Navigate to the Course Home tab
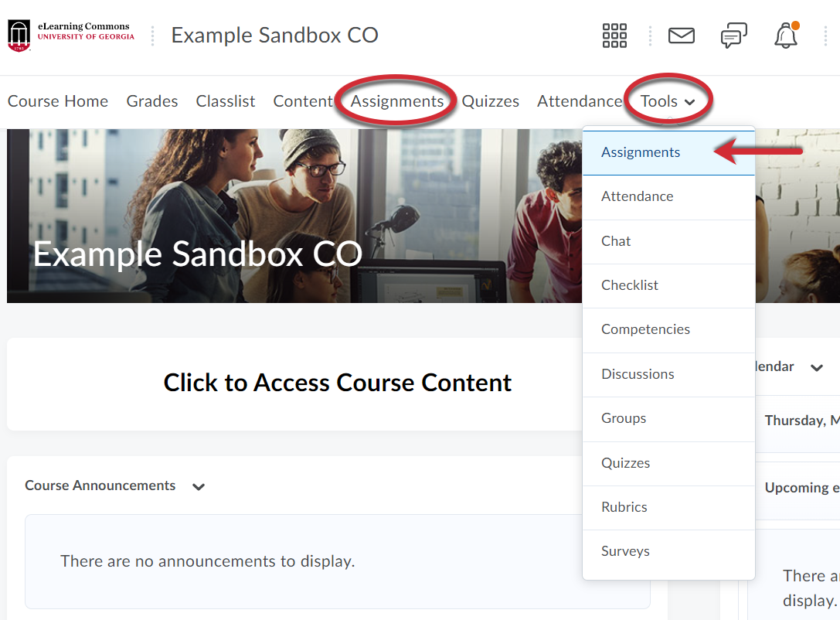The width and height of the screenshot is (840, 620). [x=58, y=101]
